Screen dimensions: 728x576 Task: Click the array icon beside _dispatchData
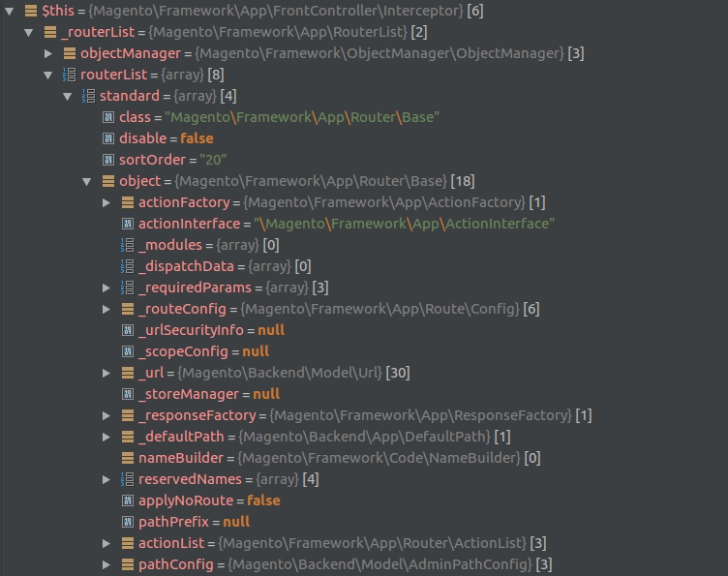point(127,266)
